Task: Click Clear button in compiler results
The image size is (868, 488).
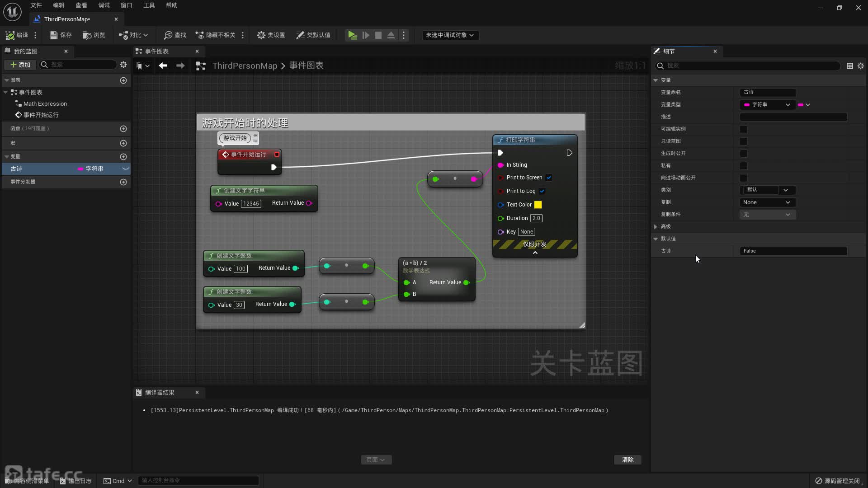Action: (627, 460)
